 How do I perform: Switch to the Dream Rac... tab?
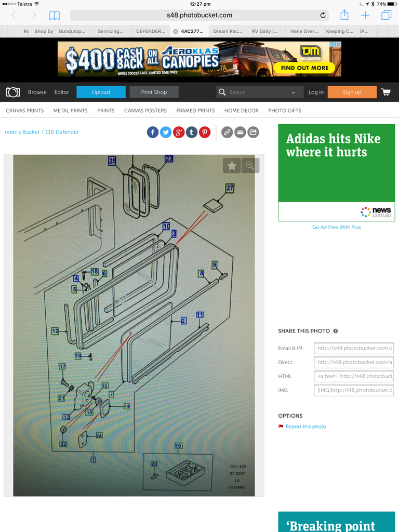tap(228, 31)
